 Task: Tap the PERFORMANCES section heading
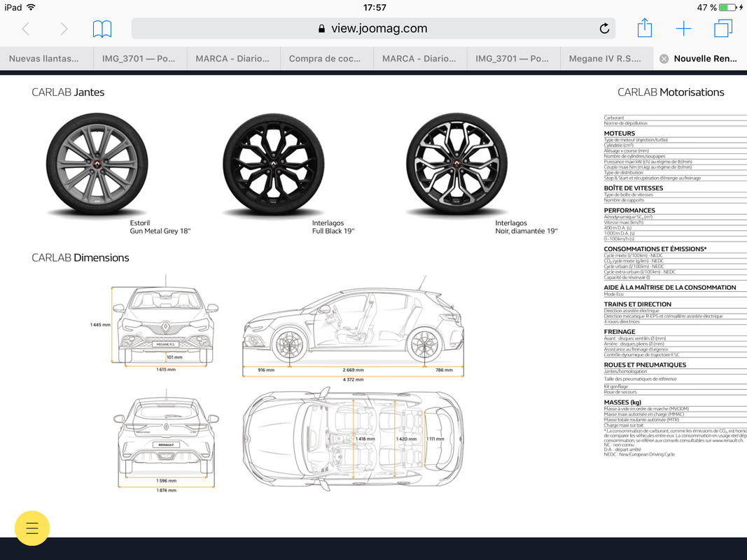629,211
